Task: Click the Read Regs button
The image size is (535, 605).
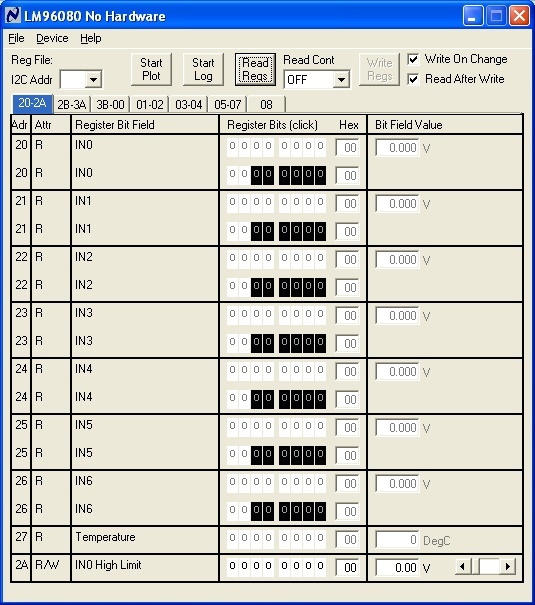Action: pos(255,69)
